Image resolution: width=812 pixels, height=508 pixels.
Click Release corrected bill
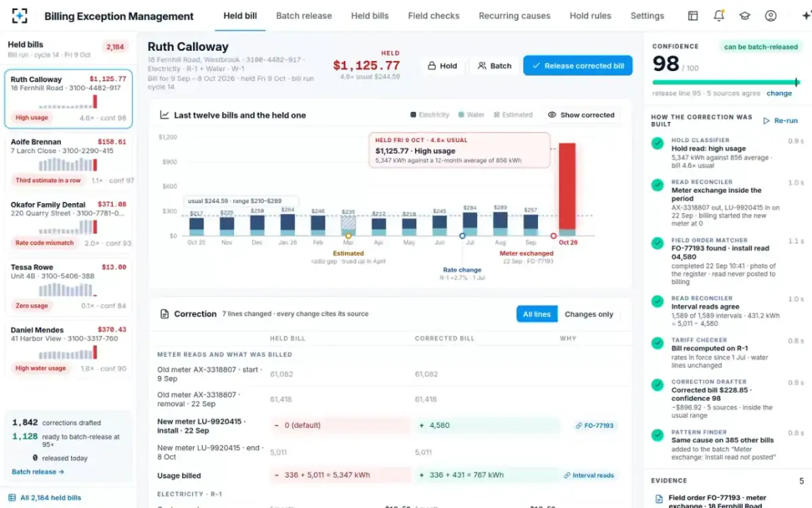tap(578, 66)
